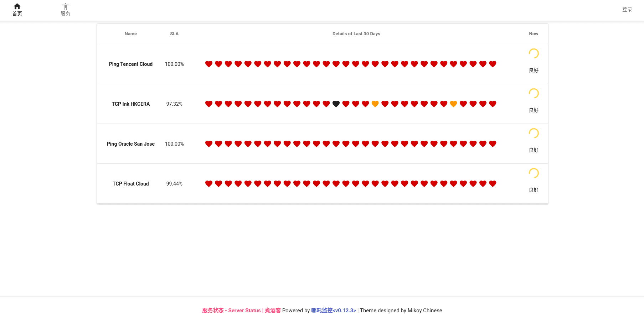The height and width of the screenshot is (318, 644).
Task: Click the 登录 login button
Action: [x=627, y=10]
